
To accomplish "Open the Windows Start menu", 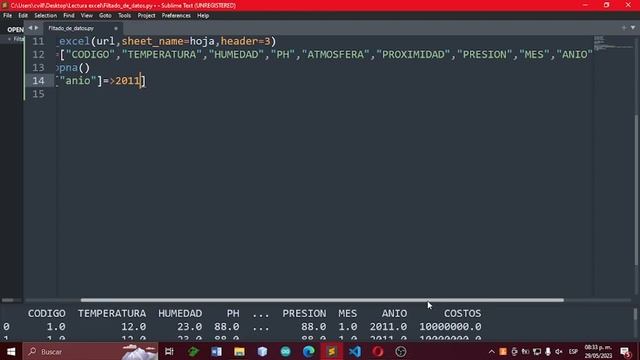I will coord(11,351).
